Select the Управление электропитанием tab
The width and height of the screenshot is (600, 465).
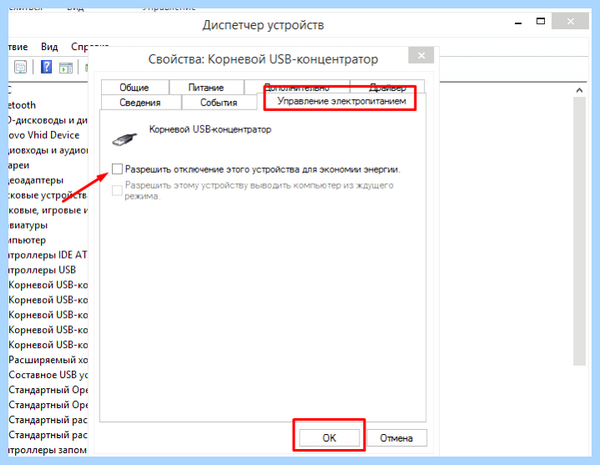coord(341,101)
